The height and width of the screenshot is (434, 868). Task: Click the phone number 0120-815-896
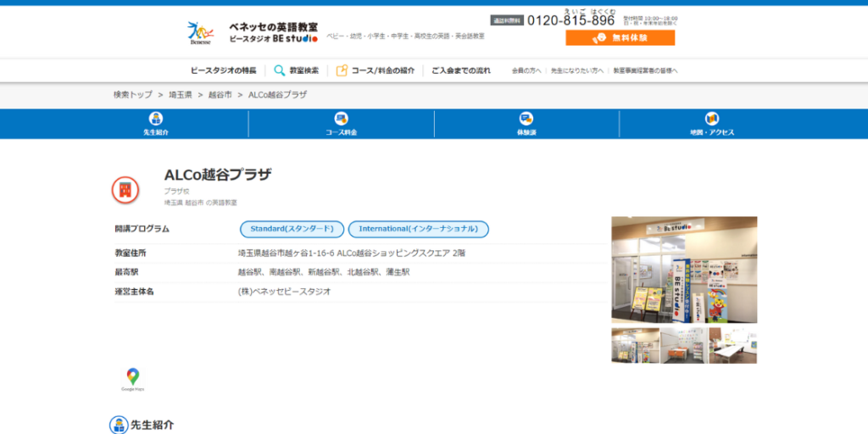tap(570, 20)
